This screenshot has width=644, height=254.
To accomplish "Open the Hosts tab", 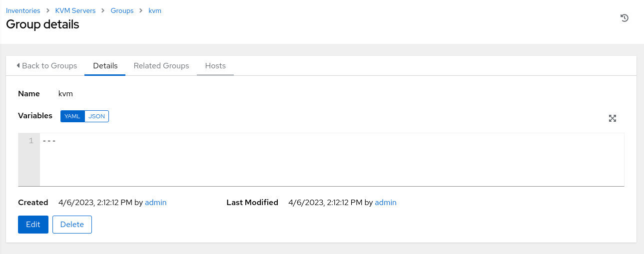I will click(215, 66).
